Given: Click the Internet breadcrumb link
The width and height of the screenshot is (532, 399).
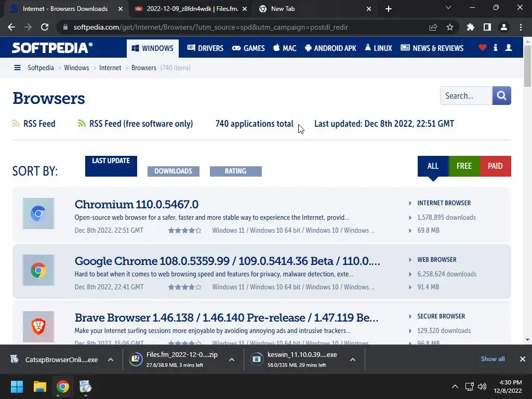Looking at the screenshot, I should point(110,68).
